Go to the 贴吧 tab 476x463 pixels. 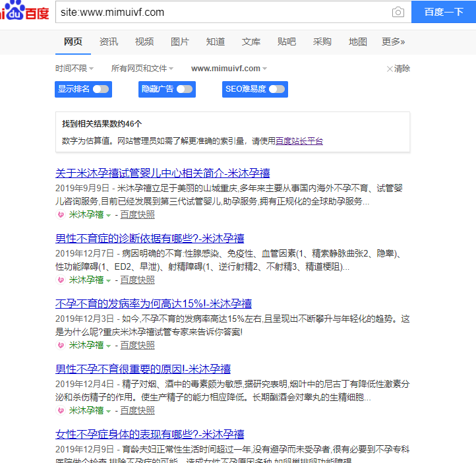click(287, 42)
